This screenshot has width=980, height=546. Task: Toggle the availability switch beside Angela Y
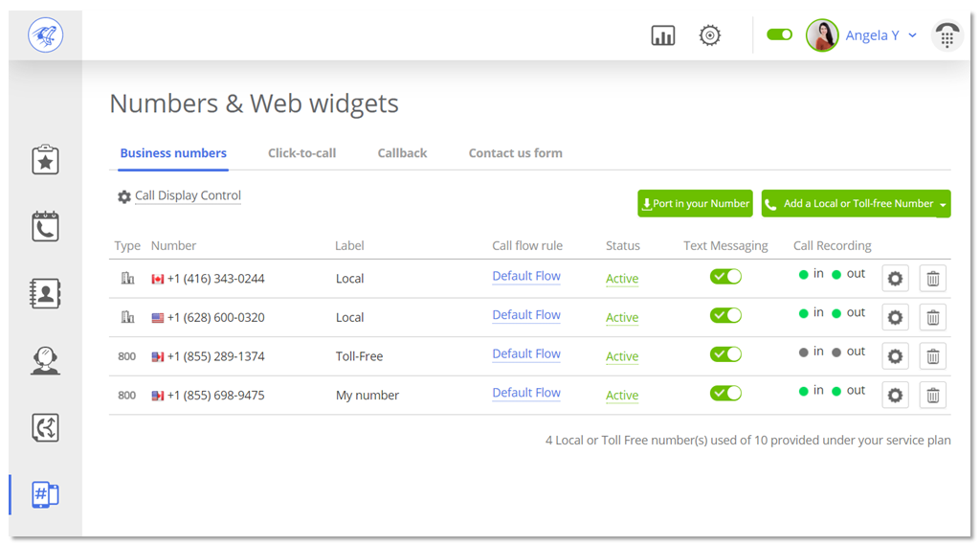pyautogui.click(x=779, y=34)
